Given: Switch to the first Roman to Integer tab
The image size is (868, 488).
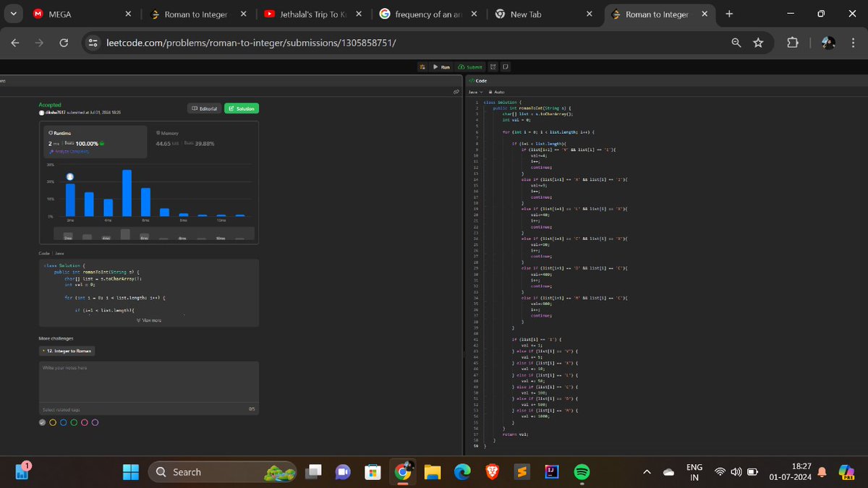Looking at the screenshot, I should (197, 14).
